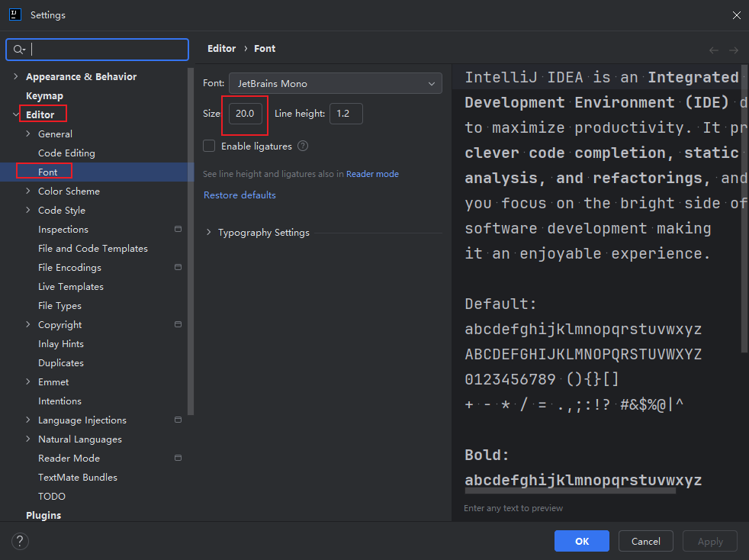Click the Line height input field

345,114
